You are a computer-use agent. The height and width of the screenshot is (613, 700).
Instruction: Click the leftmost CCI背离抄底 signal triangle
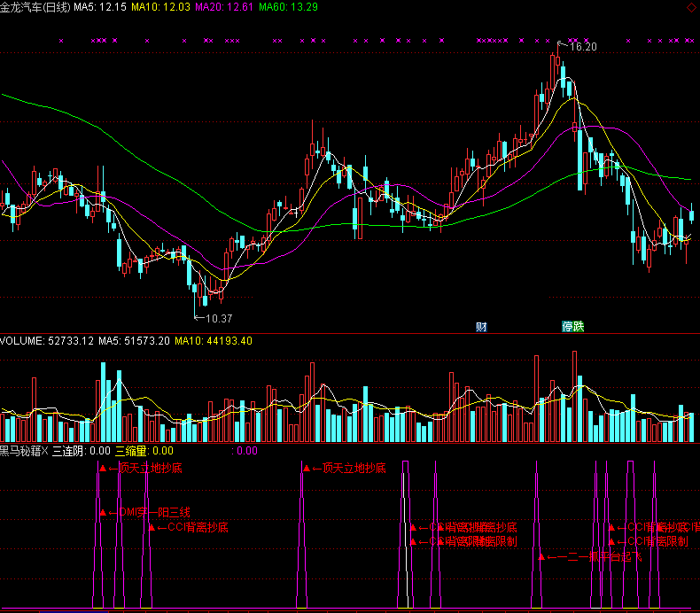pyautogui.click(x=152, y=528)
